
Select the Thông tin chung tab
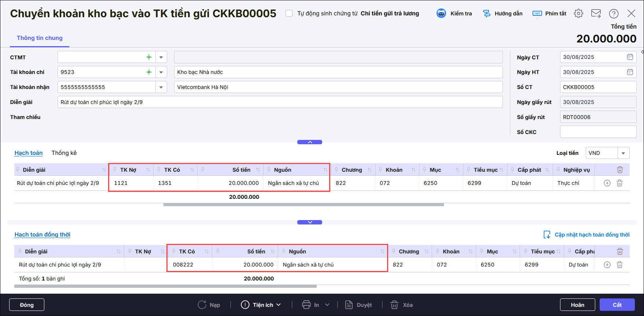(x=40, y=38)
